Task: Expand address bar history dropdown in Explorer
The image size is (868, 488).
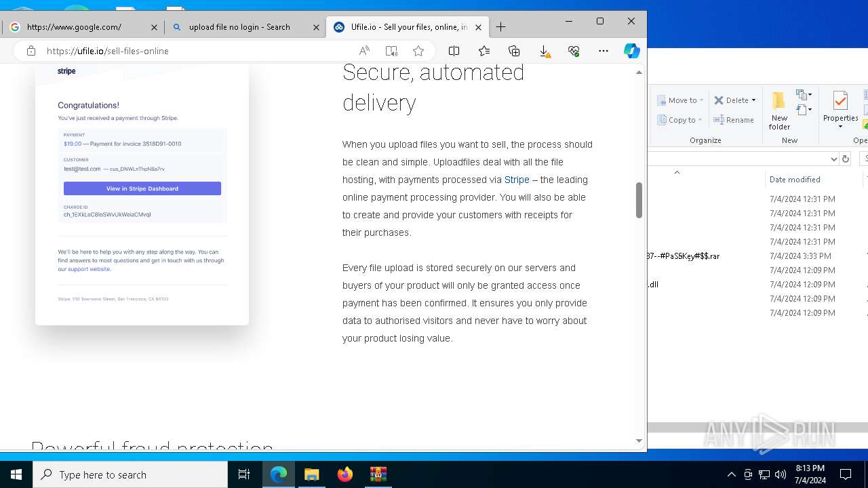Action: [x=833, y=159]
